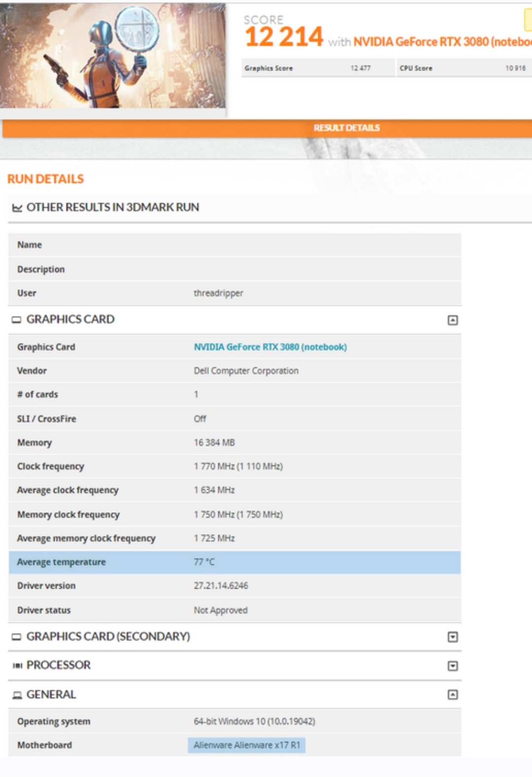This screenshot has height=777, width=532.
Task: Click the threadripper user name
Action: pyautogui.click(x=218, y=293)
